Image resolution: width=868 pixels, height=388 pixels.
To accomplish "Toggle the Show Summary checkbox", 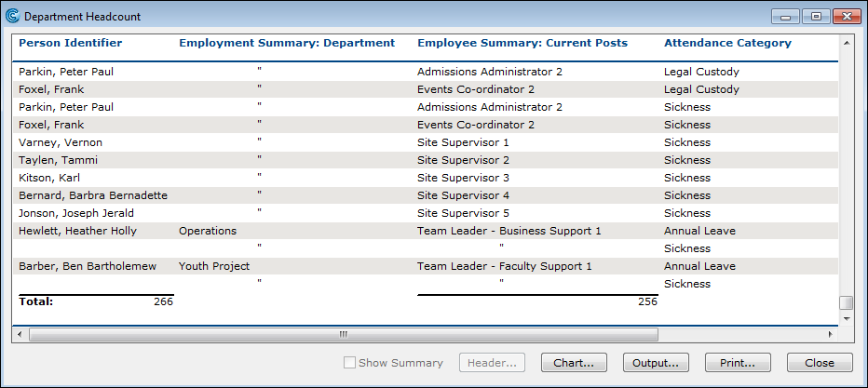I will point(349,363).
